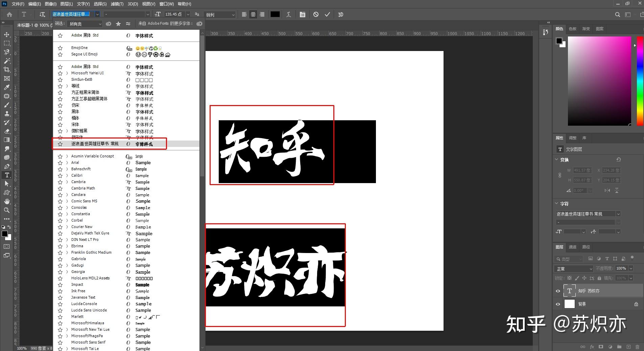This screenshot has height=351, width=644.
Task: Add a layer style with fx
Action: tap(592, 347)
